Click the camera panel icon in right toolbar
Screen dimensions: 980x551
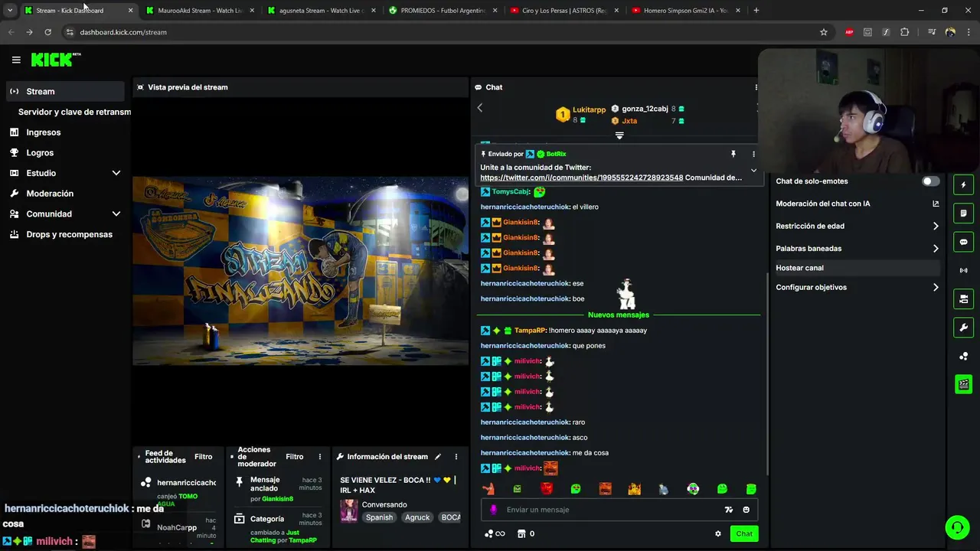(x=963, y=299)
